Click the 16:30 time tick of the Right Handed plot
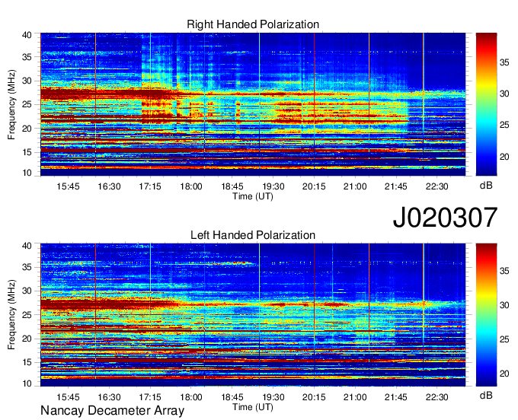Screen dimensions: 518x420 click(x=109, y=186)
